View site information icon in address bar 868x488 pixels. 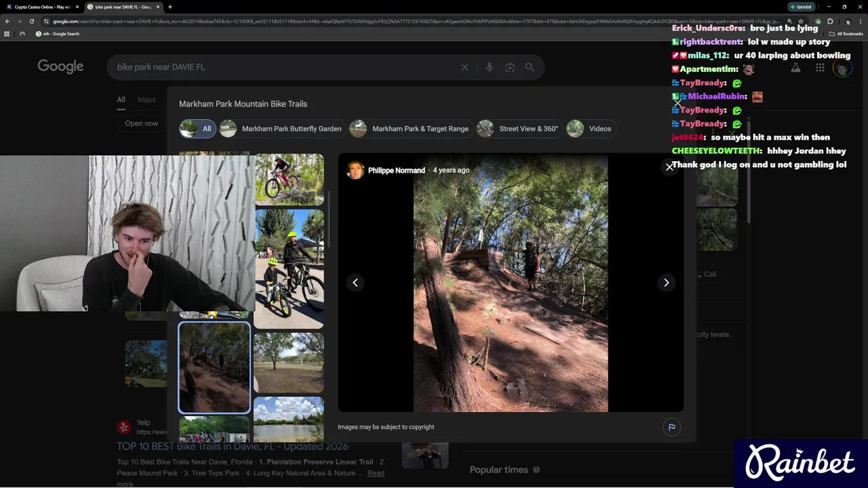tap(46, 21)
